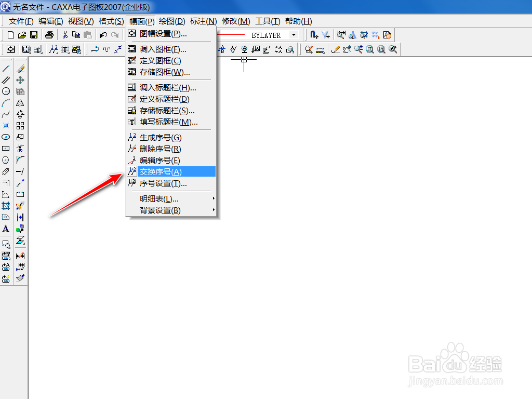Viewport: 532px width, 399px height.
Task: Click the Dynamic zoom magnifier icon
Action: (358, 49)
